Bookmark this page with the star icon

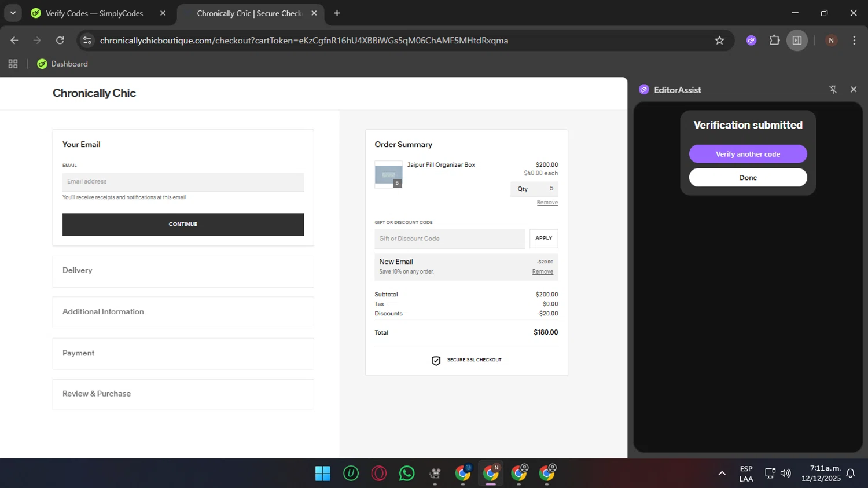click(719, 41)
